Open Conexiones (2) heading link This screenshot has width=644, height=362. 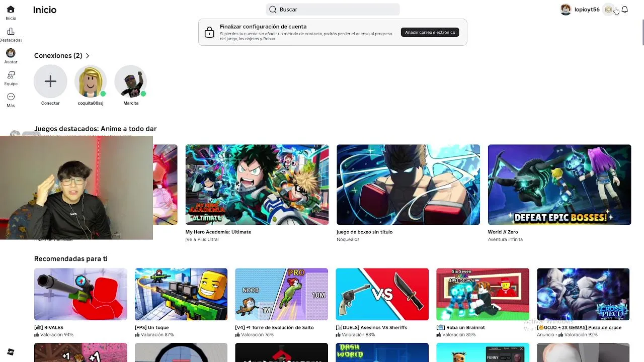[x=58, y=56]
